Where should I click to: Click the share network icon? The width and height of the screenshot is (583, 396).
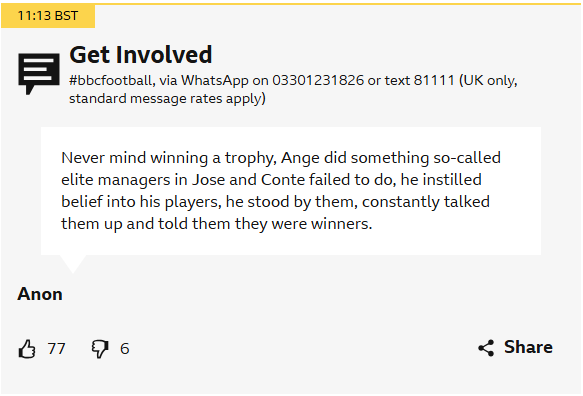point(486,348)
